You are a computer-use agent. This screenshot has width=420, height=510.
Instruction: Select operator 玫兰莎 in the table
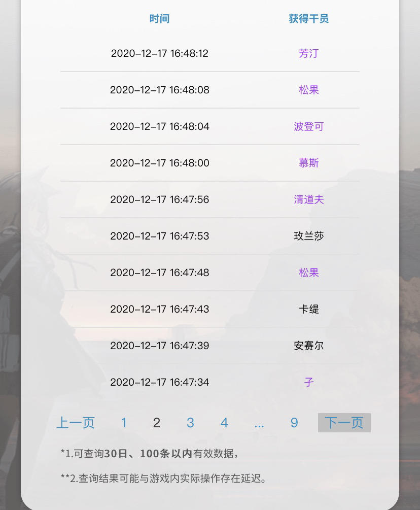click(308, 236)
